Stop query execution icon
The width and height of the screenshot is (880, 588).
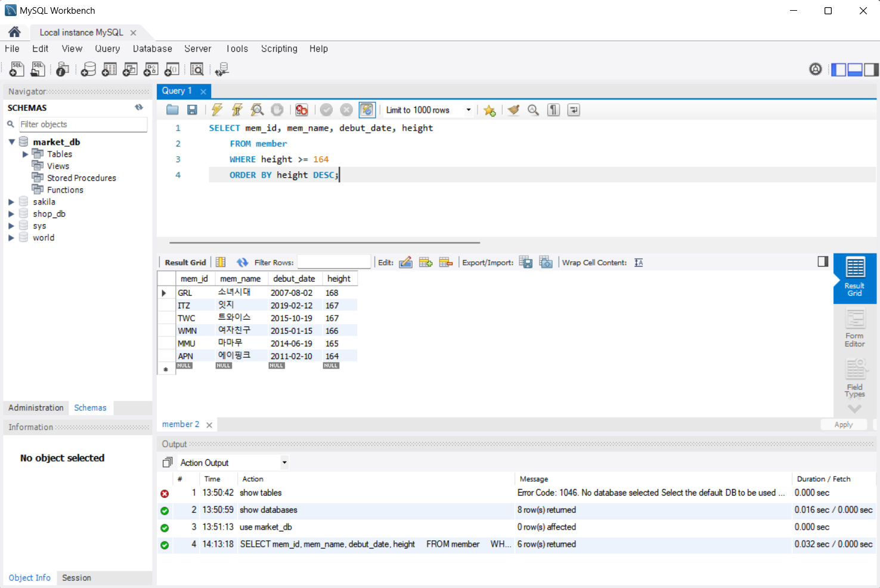pyautogui.click(x=277, y=110)
